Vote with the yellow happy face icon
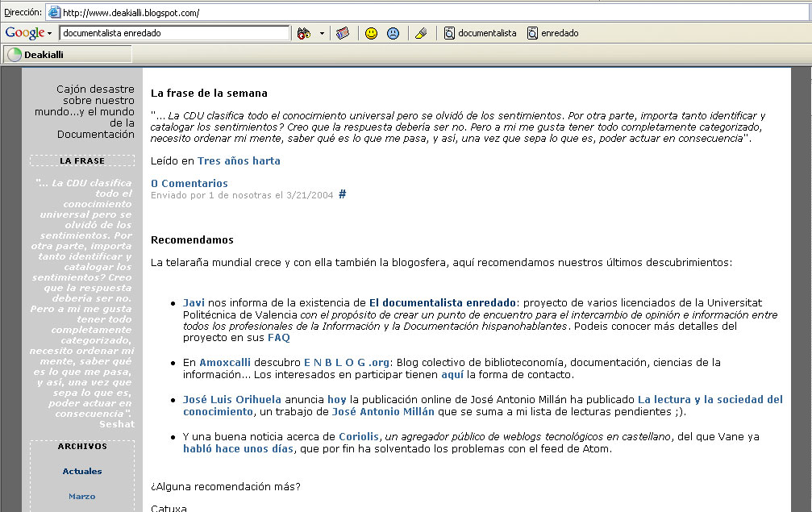 (371, 34)
